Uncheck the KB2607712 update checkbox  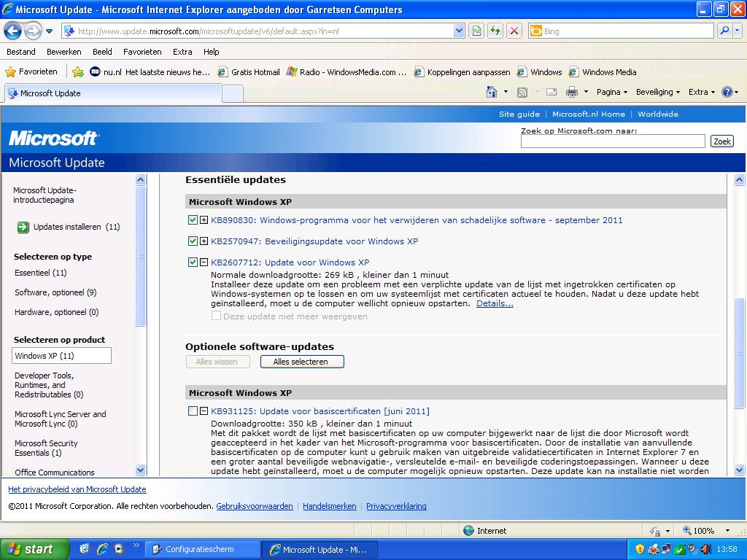pos(193,262)
